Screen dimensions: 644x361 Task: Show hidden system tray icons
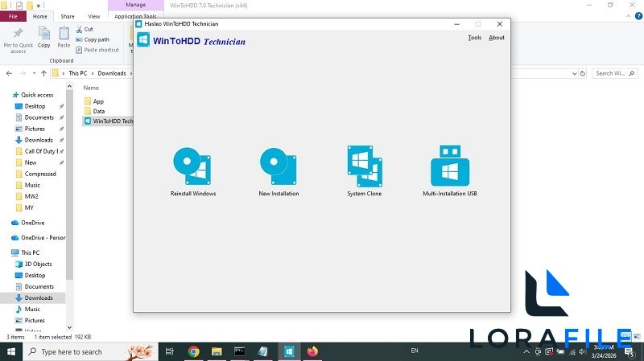(x=526, y=351)
